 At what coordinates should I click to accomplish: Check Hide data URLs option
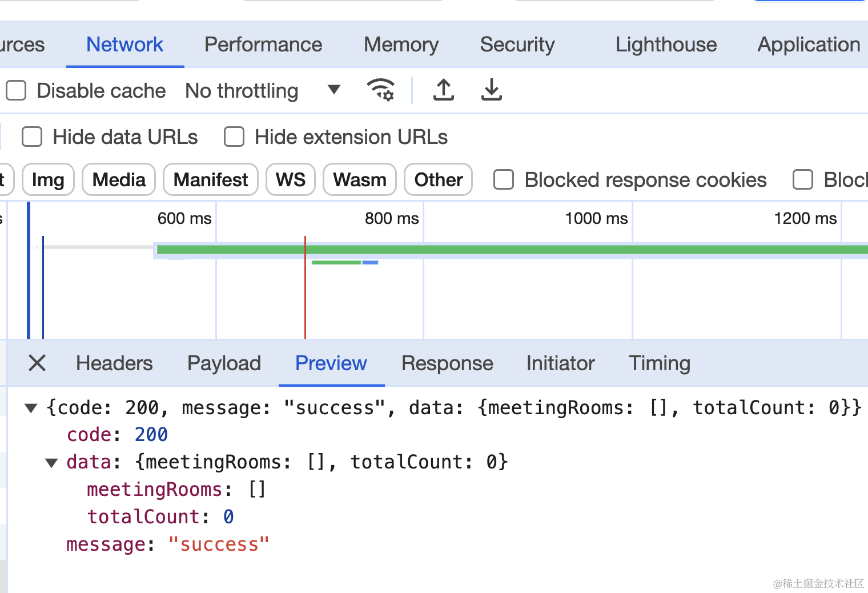click(32, 137)
